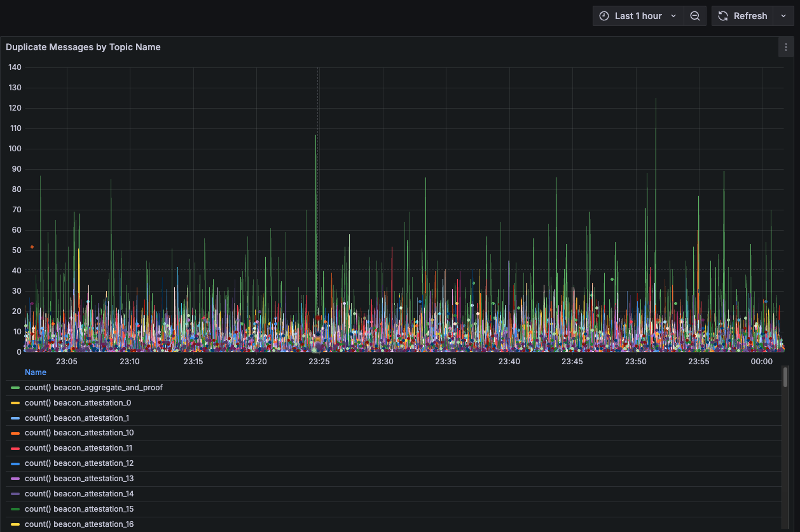Open color picker for beacon_attestation_10 orange swatch
The image size is (800, 532).
click(15, 433)
